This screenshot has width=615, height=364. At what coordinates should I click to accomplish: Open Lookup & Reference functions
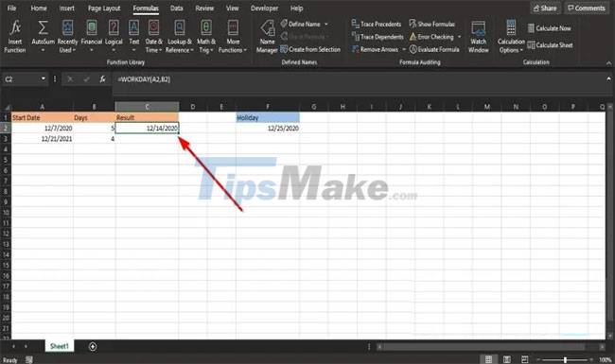click(x=180, y=37)
